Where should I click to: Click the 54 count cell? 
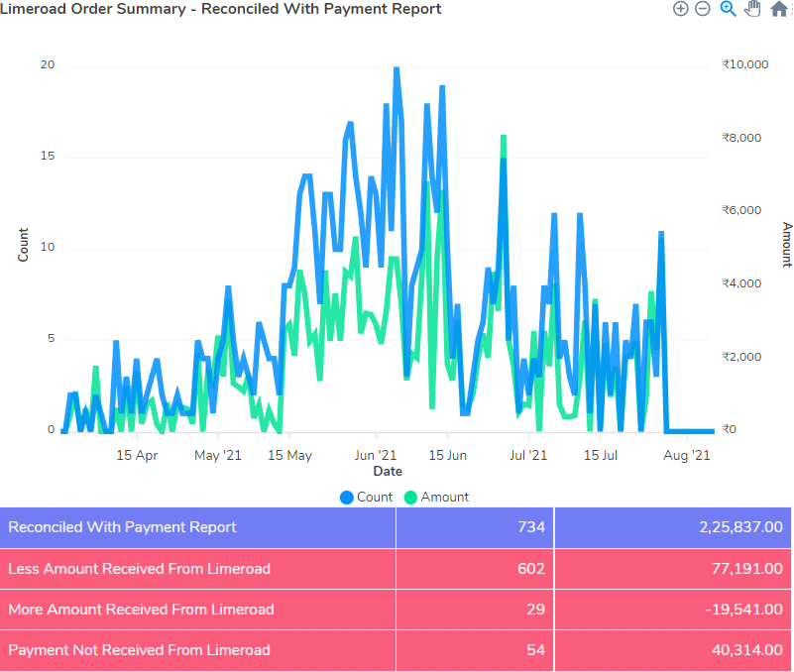[475, 650]
